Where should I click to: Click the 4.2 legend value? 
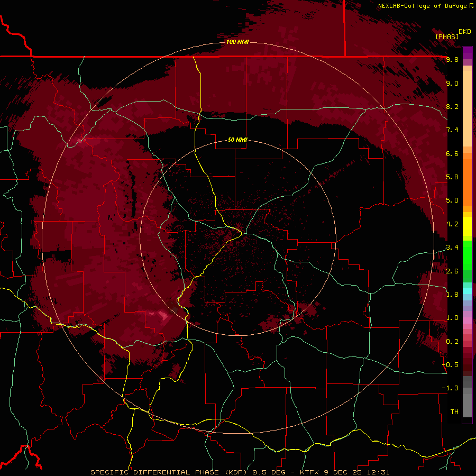coord(452,224)
